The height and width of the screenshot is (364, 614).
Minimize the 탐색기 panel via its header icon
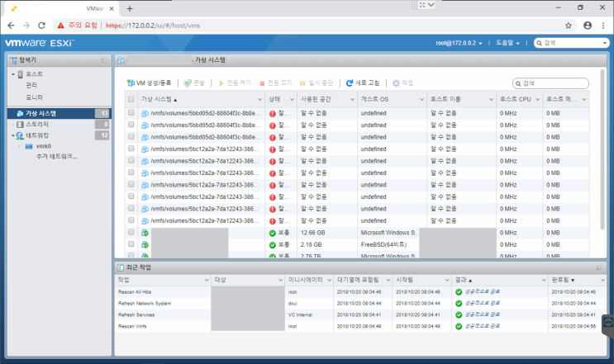[x=104, y=60]
